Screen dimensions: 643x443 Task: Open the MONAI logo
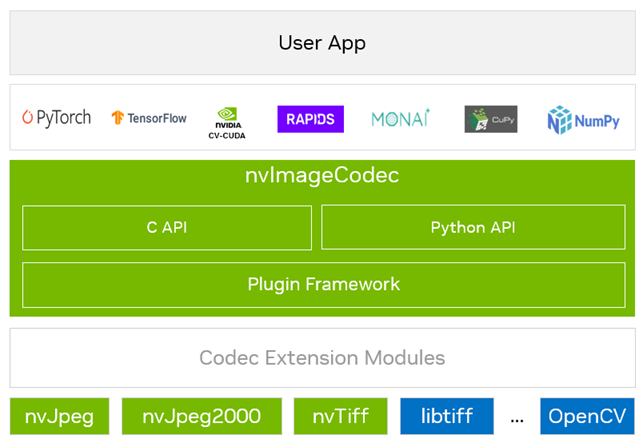[x=400, y=119]
